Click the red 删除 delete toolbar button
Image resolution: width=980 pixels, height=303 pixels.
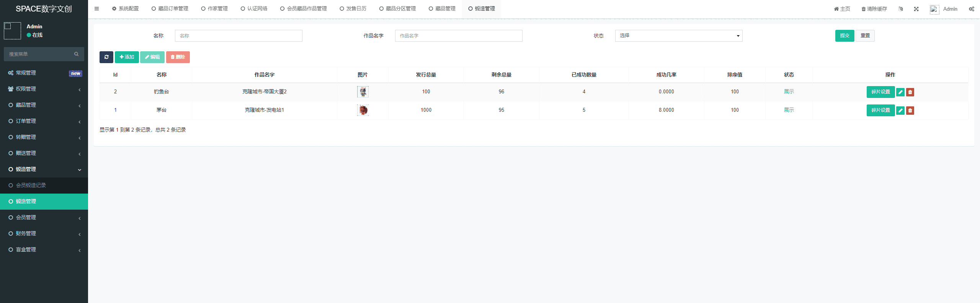[178, 57]
